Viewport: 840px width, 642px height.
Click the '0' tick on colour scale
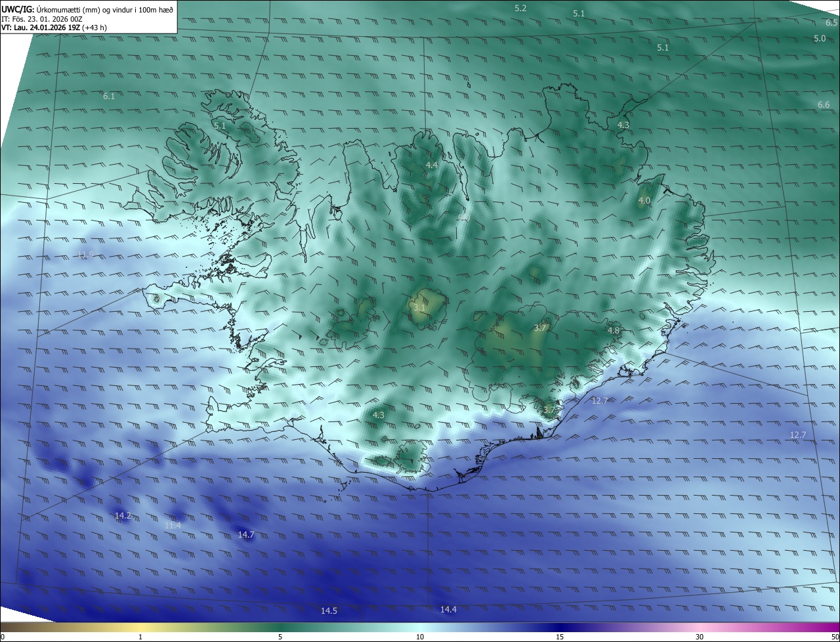[x=3, y=637]
